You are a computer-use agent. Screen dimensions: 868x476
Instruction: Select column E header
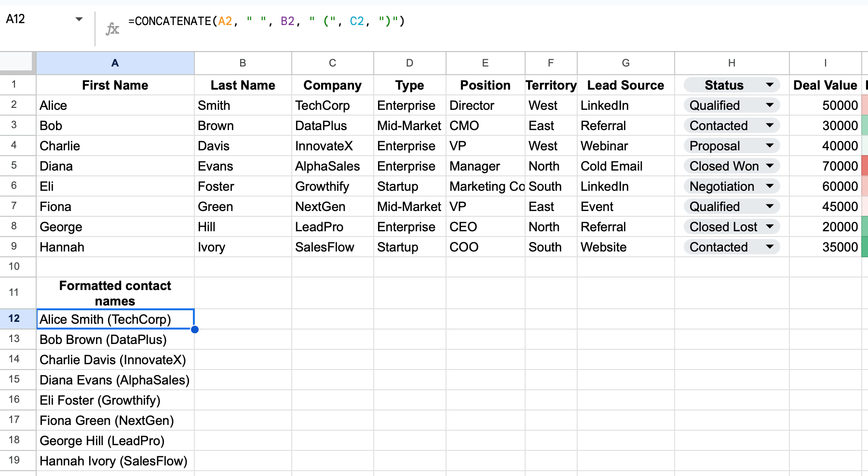click(485, 63)
